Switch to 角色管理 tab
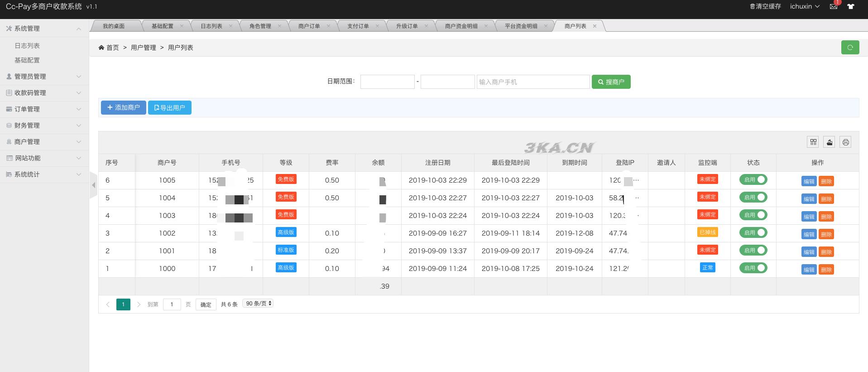 [x=260, y=26]
